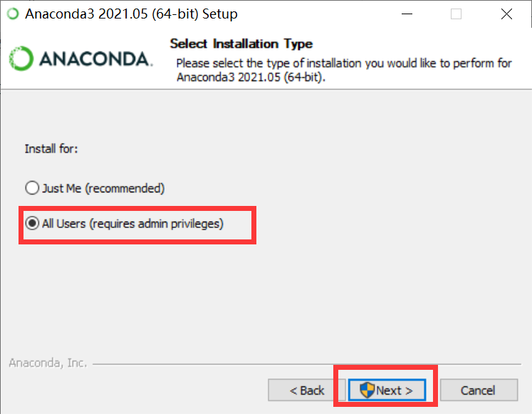532x414 pixels.
Task: Click the green Anaconda ring logo
Action: click(21, 58)
